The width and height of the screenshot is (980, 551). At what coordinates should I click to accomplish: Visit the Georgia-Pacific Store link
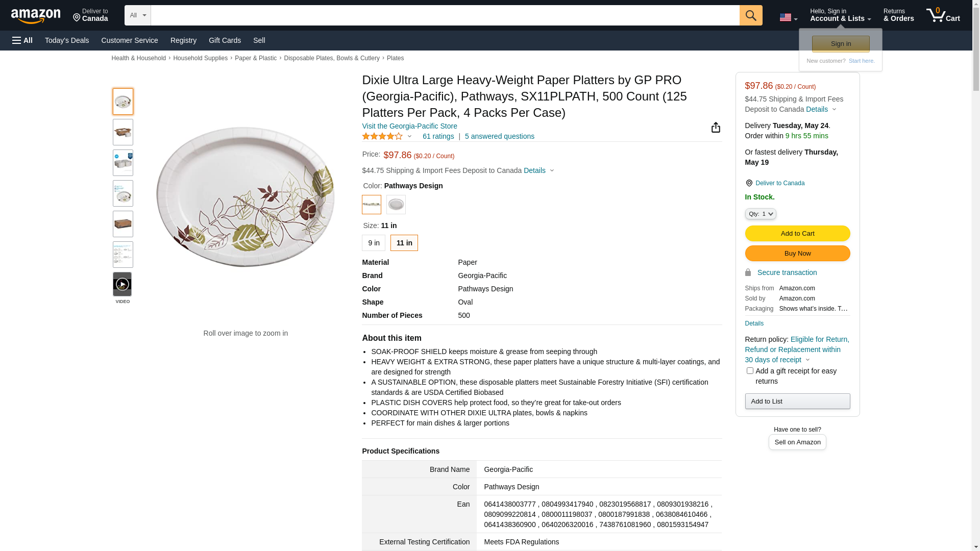point(409,126)
